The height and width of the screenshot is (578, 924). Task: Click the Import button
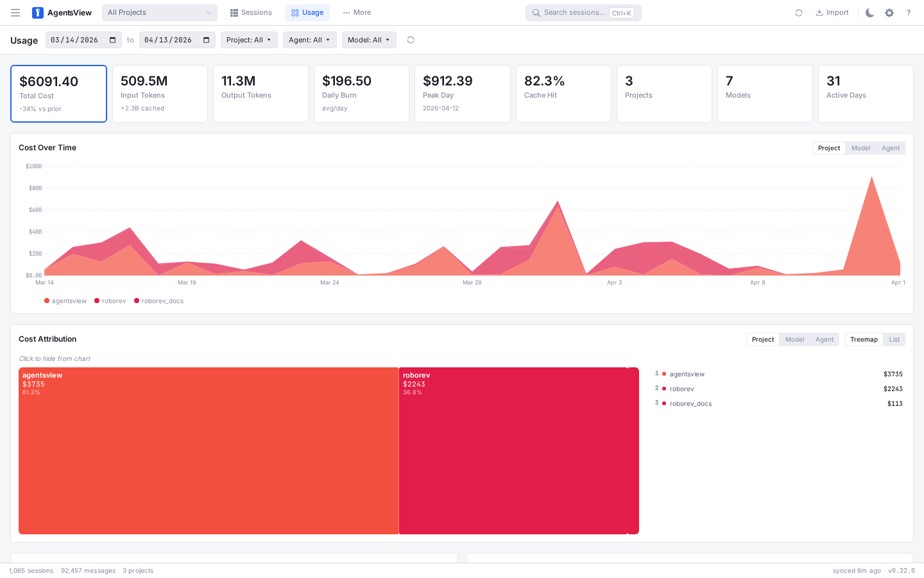832,12
